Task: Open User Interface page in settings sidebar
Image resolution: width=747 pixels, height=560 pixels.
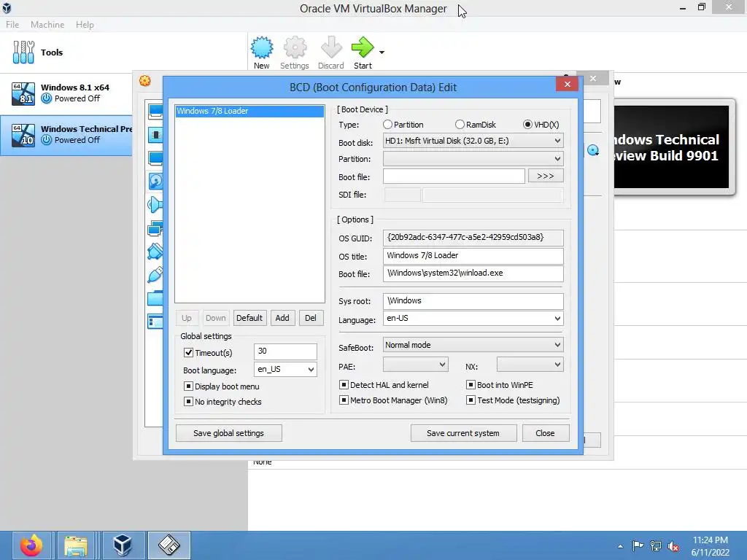Action: (x=155, y=322)
